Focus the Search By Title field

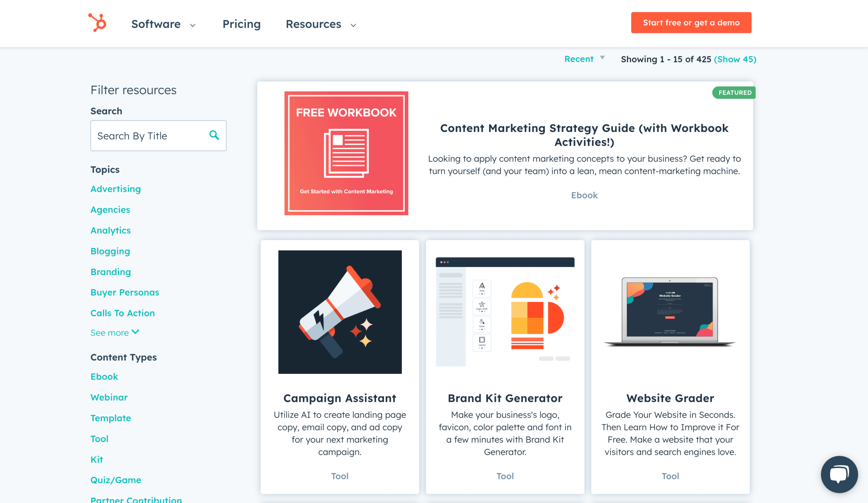tap(158, 136)
